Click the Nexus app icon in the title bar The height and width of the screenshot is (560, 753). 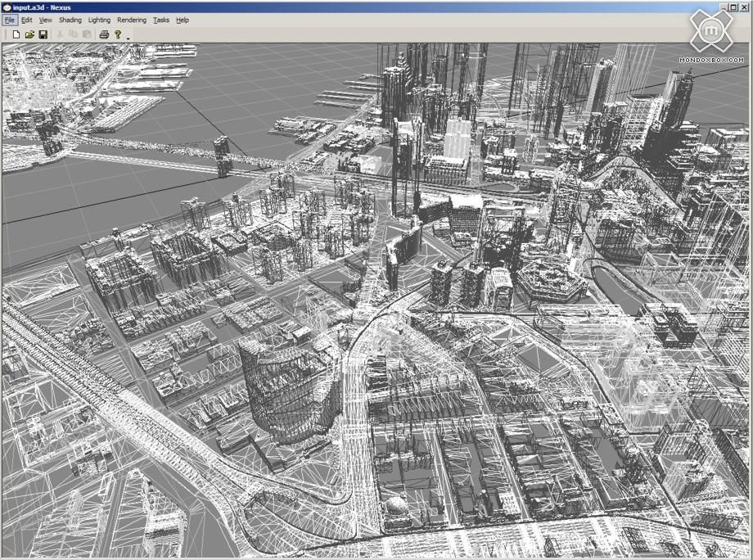(7, 7)
